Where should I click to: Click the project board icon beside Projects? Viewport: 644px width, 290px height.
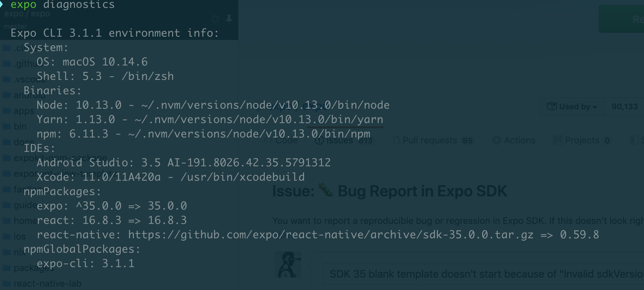coord(558,140)
